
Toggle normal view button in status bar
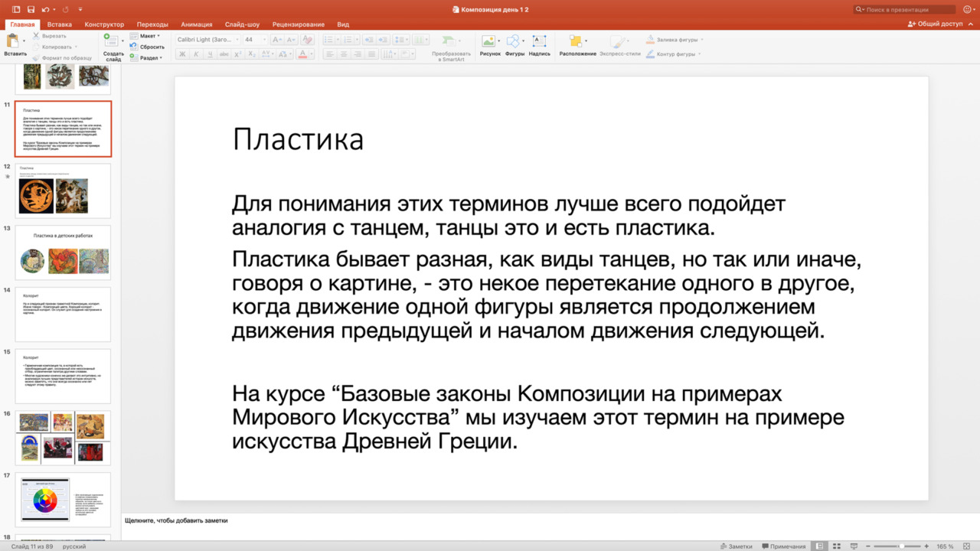tap(820, 546)
